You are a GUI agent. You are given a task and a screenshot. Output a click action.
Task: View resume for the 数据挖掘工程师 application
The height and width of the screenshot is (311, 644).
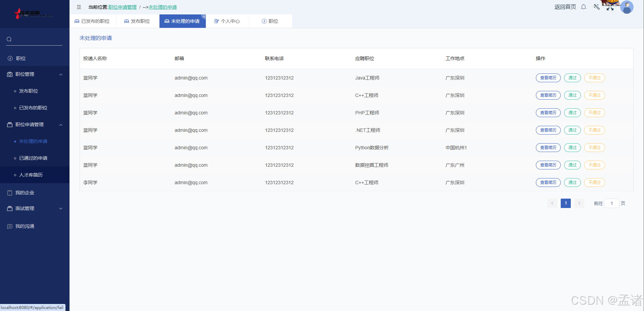click(x=548, y=165)
